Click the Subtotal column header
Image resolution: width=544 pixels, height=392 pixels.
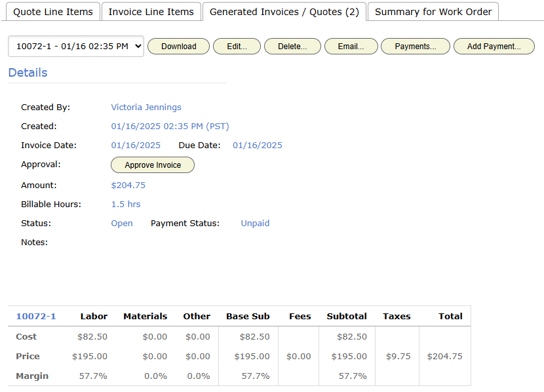(347, 317)
